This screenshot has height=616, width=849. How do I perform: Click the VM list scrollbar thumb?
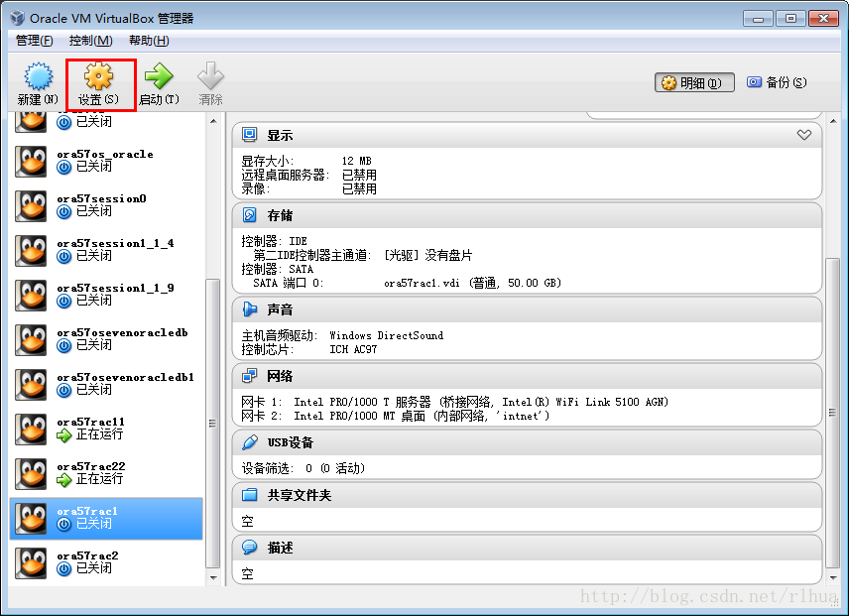pyautogui.click(x=213, y=424)
